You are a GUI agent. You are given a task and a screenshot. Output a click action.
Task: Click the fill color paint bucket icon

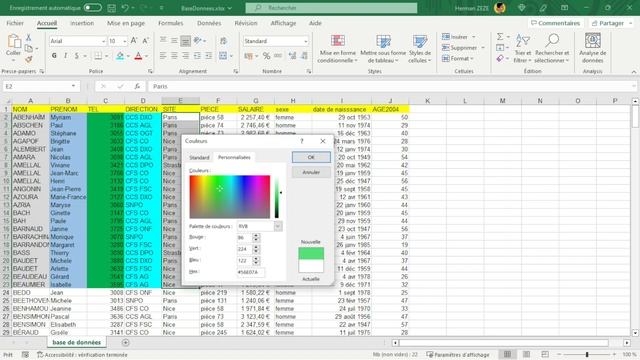(120, 56)
